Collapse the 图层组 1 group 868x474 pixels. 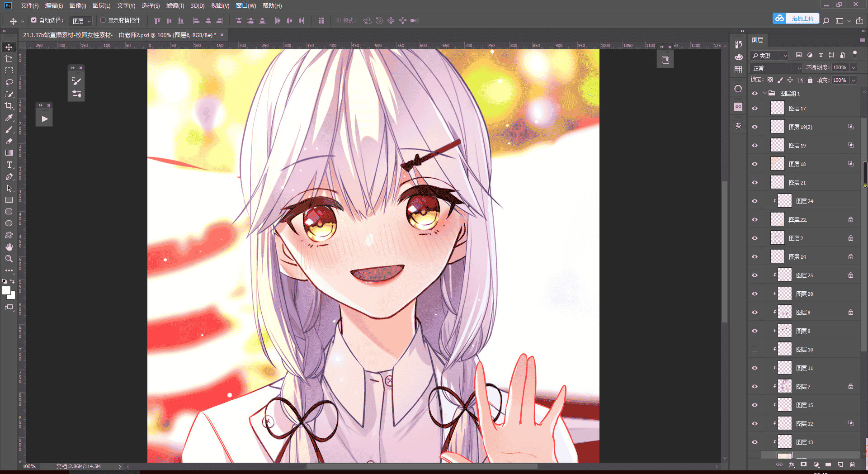765,94
